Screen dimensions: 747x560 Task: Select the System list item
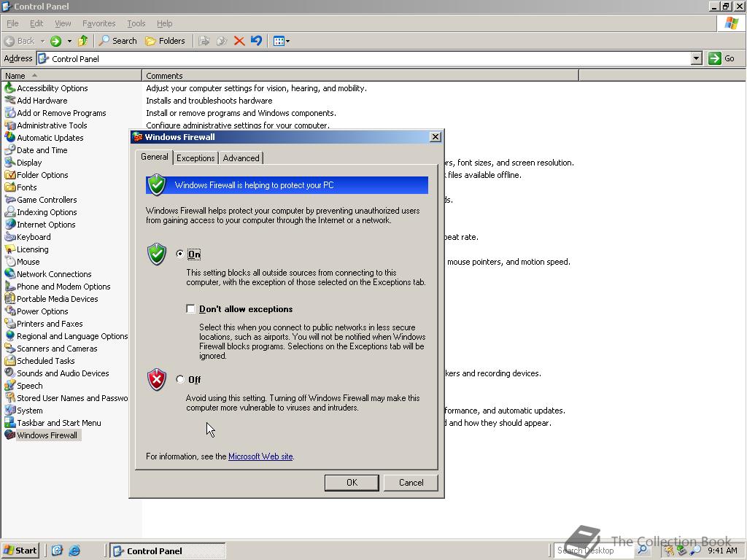coord(29,411)
